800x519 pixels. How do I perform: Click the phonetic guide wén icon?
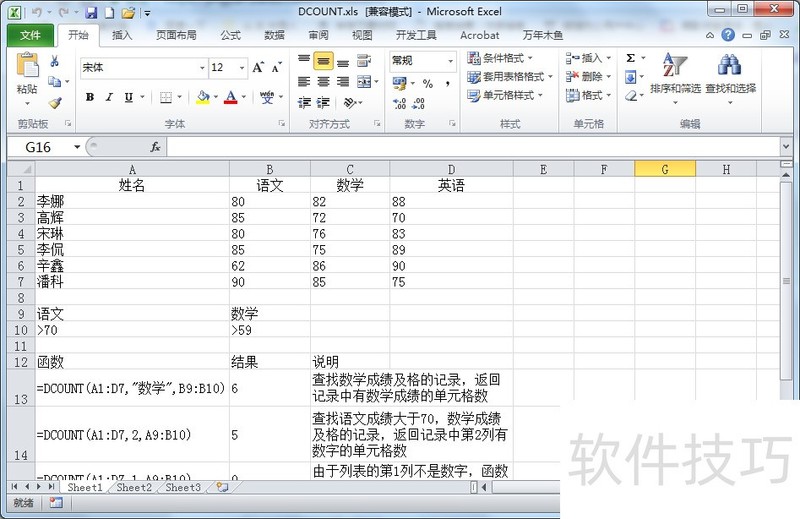267,97
